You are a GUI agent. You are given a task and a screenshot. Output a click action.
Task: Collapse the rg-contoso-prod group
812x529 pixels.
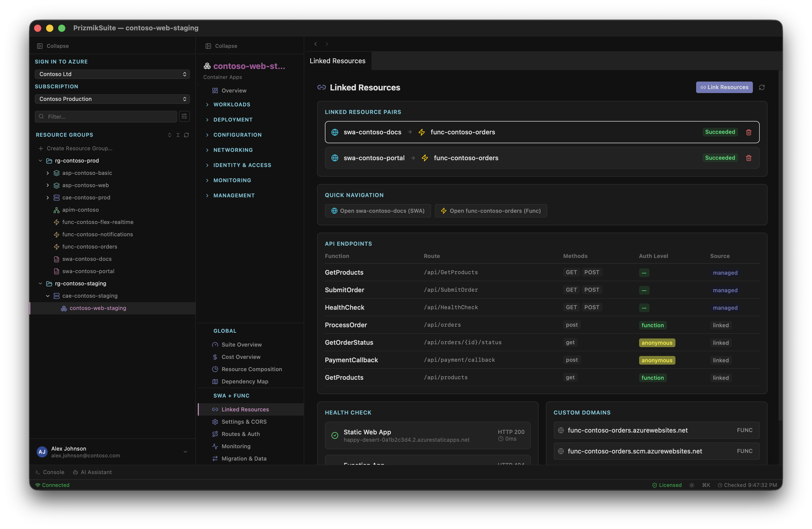(x=40, y=160)
